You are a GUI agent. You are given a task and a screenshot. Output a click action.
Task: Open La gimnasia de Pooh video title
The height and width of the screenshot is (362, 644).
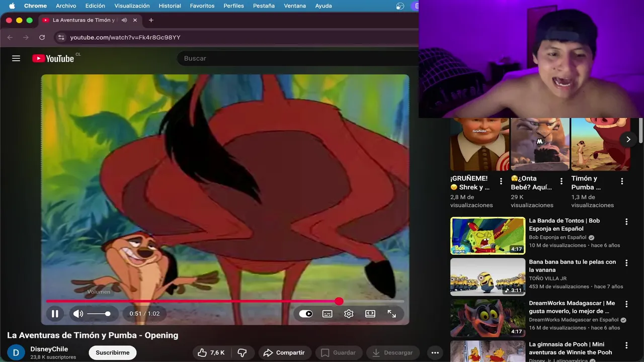[570, 348]
